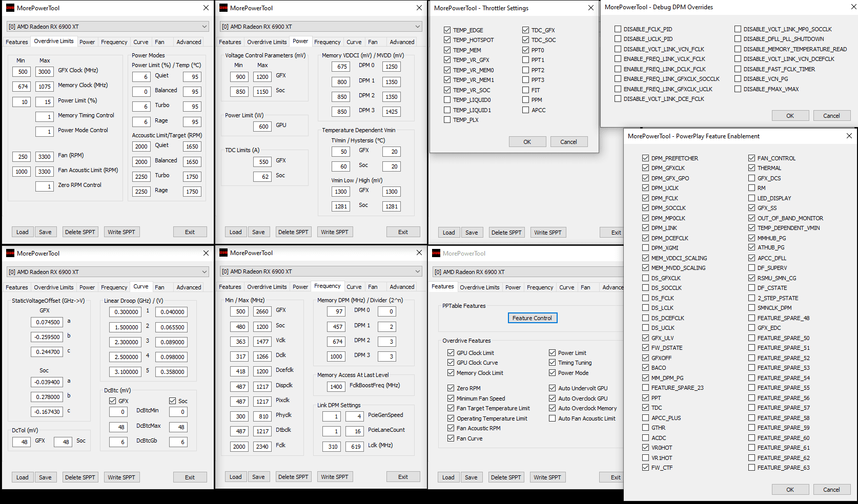This screenshot has width=858, height=504.
Task: Click Zero RPM Control value field
Action: click(45, 186)
